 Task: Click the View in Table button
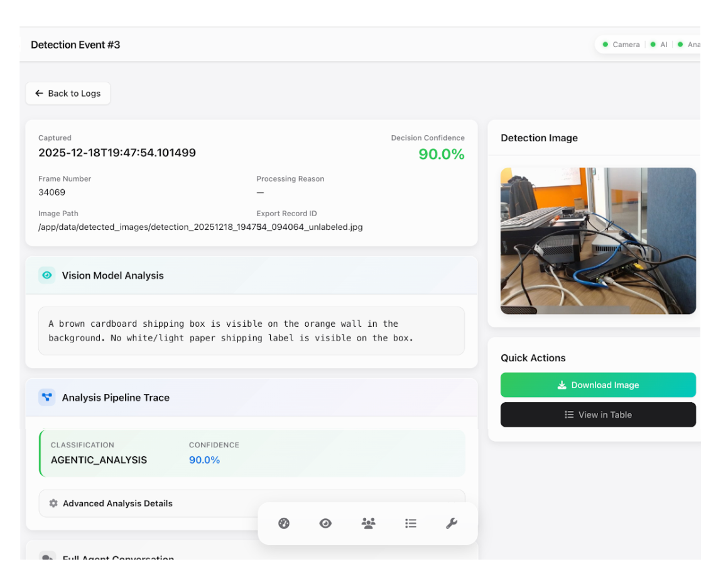(x=597, y=415)
